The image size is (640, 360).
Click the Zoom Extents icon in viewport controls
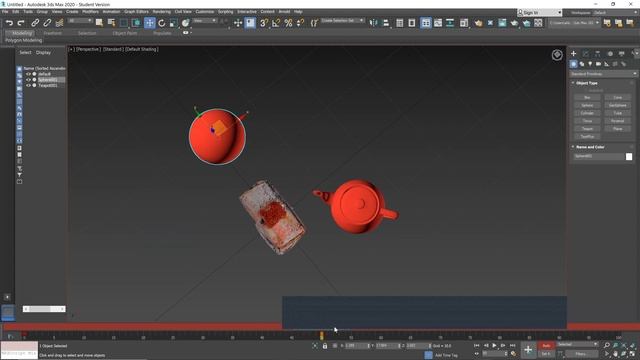coord(624,346)
